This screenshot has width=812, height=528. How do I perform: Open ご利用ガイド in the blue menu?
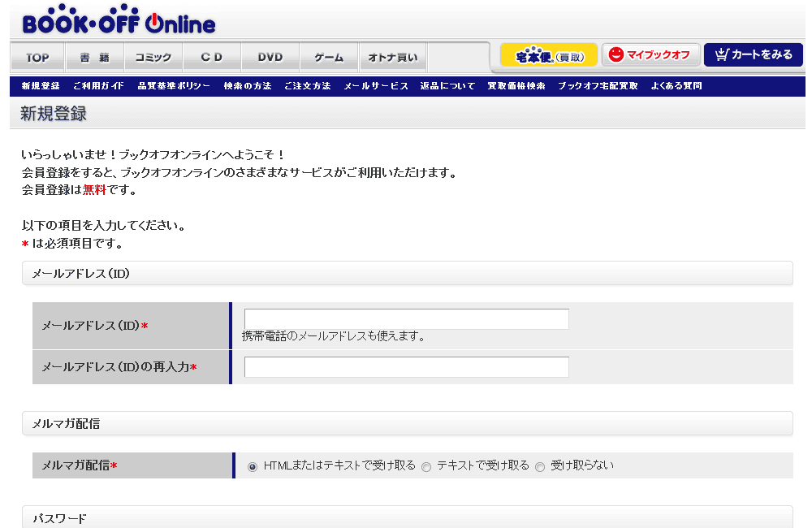[x=98, y=86]
